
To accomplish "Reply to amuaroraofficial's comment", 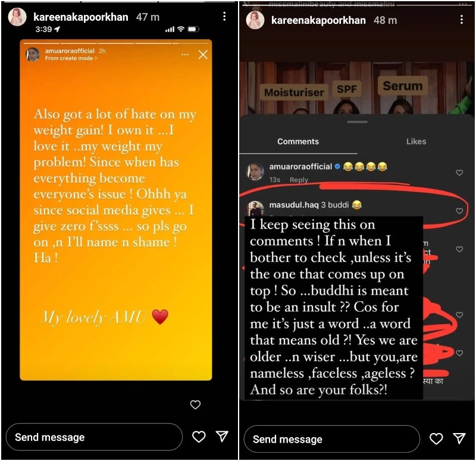I will coord(299,180).
